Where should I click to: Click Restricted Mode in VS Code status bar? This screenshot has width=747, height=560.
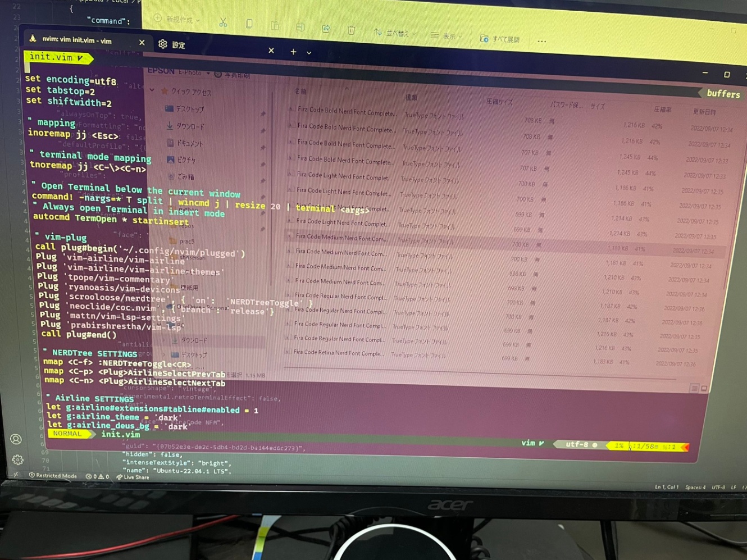click(53, 476)
